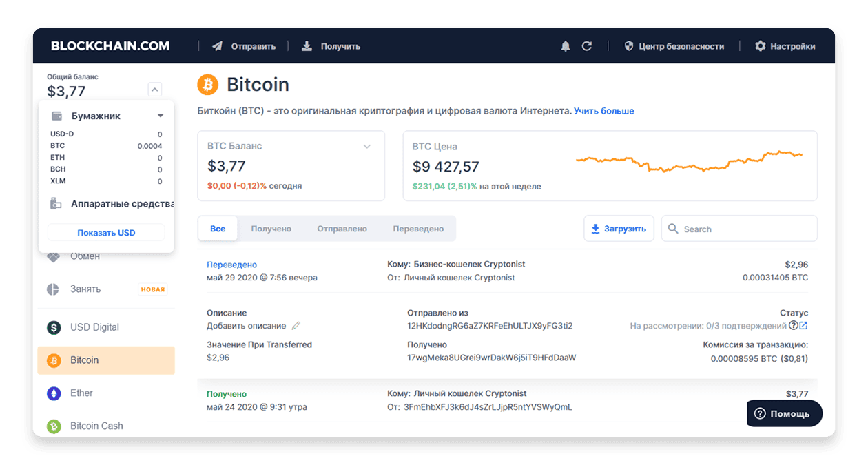Click sender address 12HKdodngRG6aZ7KRFeEhULTJX9yFG3ti2

(x=490, y=326)
